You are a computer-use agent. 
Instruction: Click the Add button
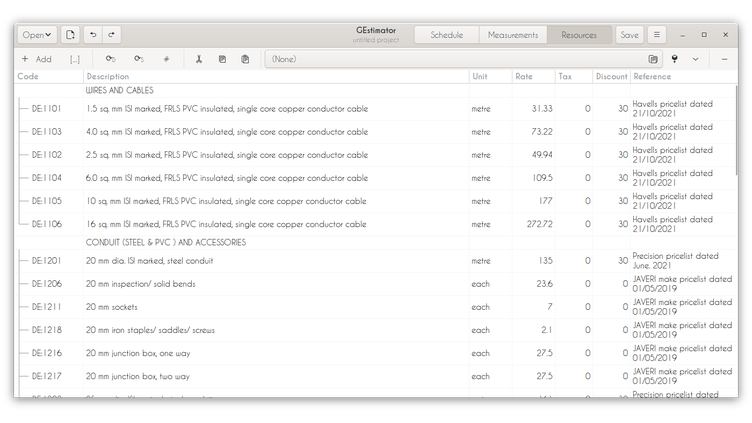point(37,59)
